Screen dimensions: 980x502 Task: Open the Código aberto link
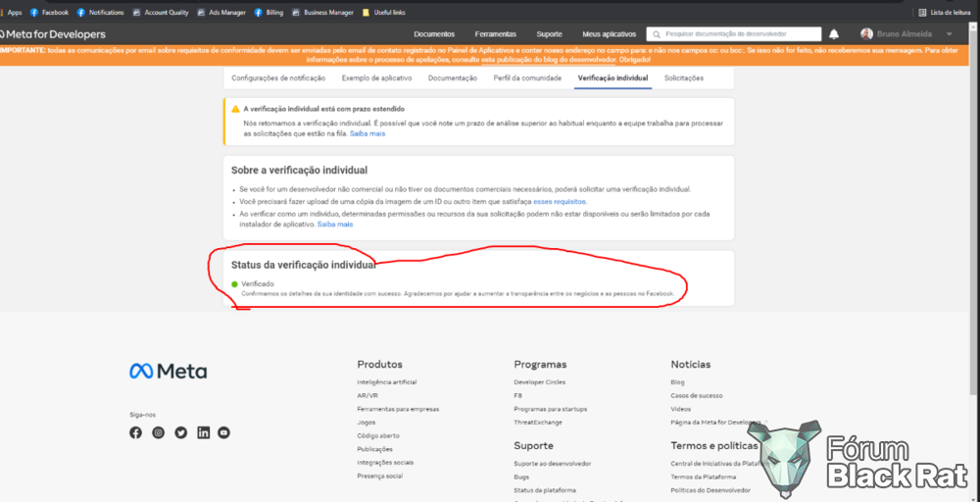[378, 435]
